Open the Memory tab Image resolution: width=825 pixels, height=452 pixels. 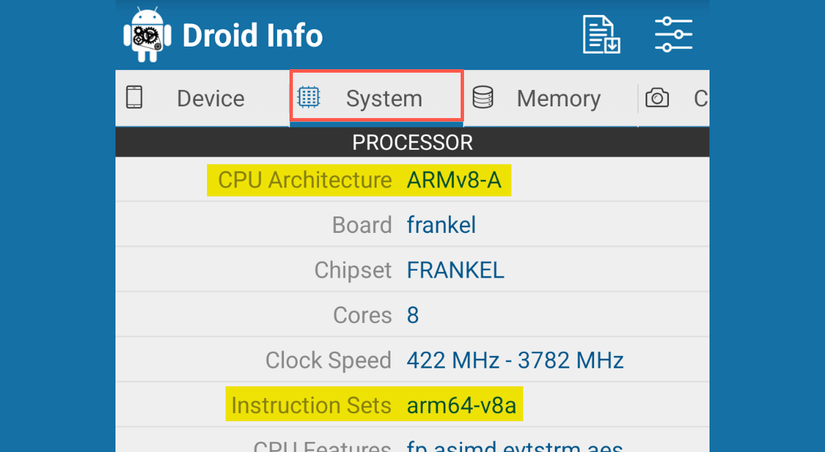pos(558,99)
